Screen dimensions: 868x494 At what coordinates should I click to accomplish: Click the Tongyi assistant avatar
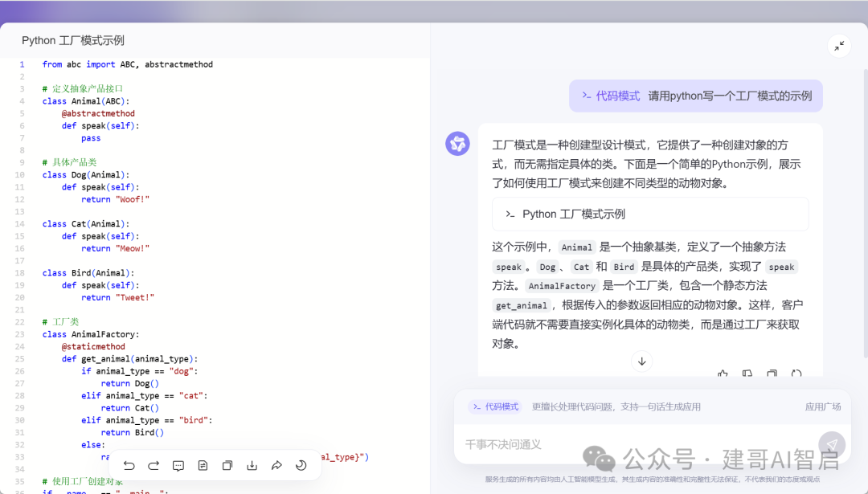click(x=457, y=142)
